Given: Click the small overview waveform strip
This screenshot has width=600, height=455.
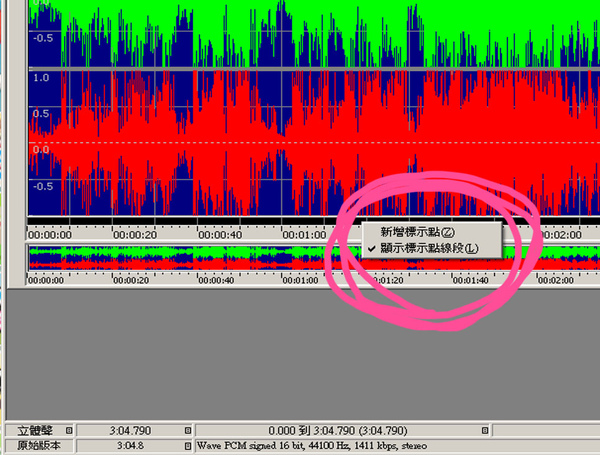Looking at the screenshot, I should [x=314, y=258].
